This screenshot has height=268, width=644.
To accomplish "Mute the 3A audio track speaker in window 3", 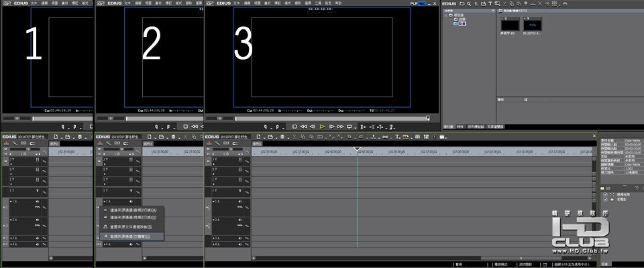I will pyautogui.click(x=240, y=238).
